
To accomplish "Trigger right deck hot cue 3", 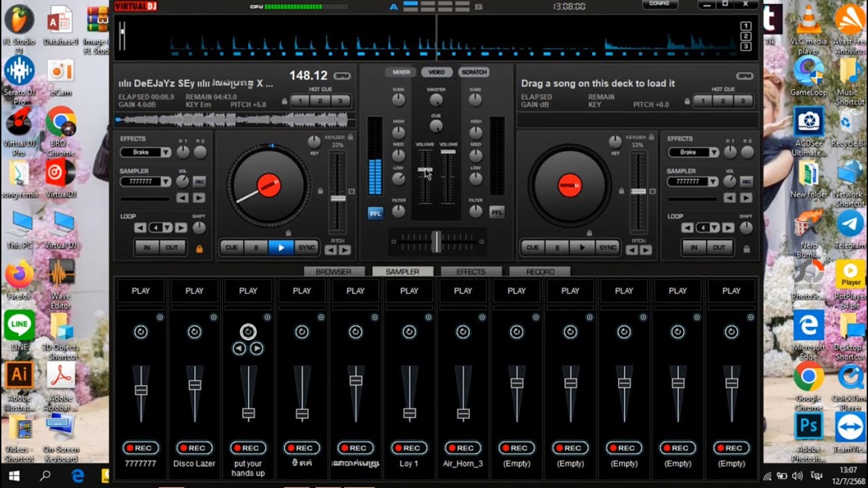I will click(x=743, y=101).
